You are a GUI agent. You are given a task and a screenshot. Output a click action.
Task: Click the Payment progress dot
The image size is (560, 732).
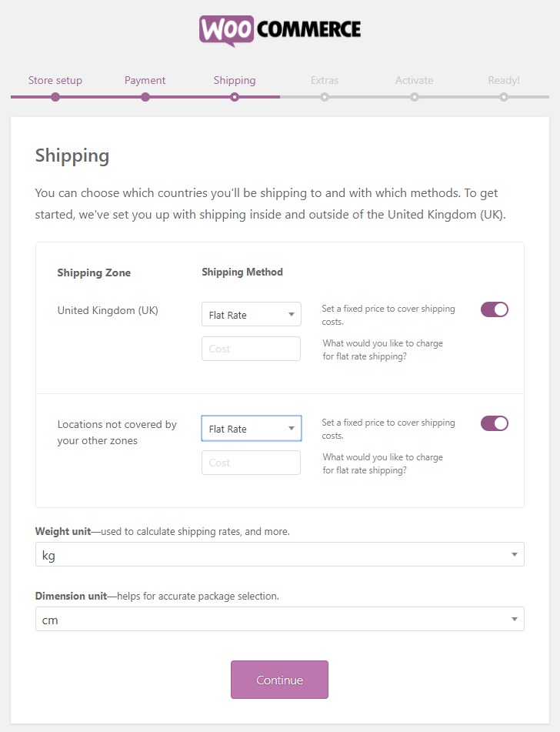click(145, 97)
